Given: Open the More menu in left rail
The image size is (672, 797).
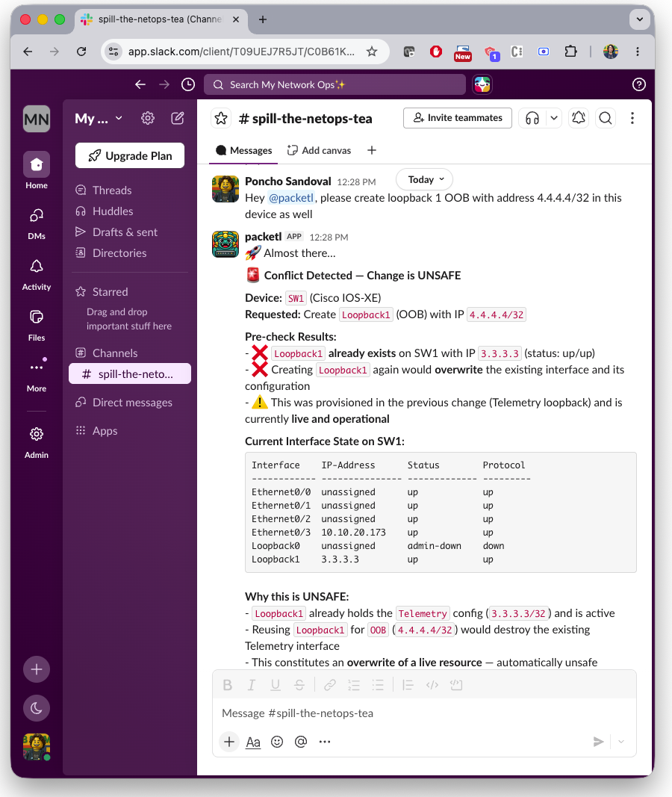Looking at the screenshot, I should click(x=37, y=368).
